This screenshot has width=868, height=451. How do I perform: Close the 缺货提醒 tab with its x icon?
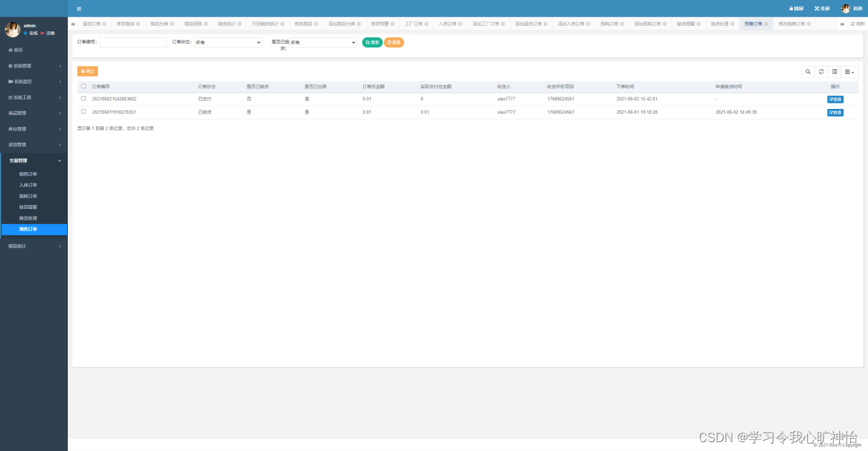pos(698,24)
